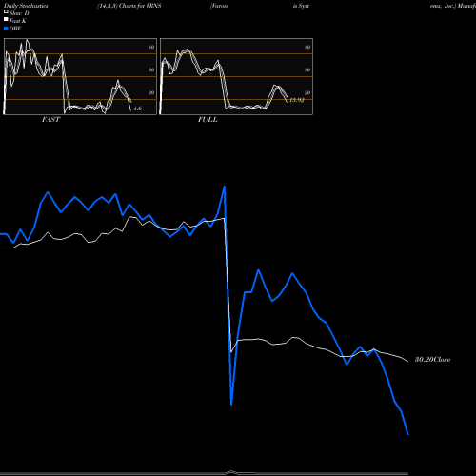The width and height of the screenshot is (476, 476).
Task: Click the 30.20 Close price label
Action: click(432, 360)
